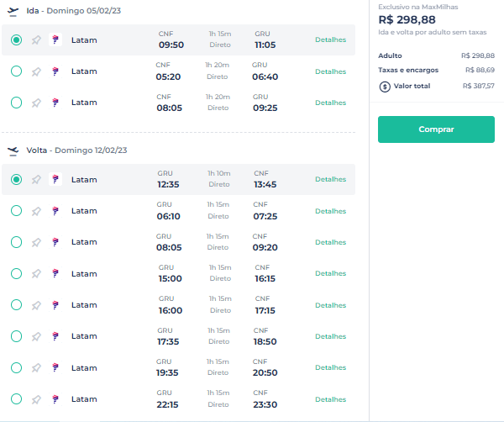Open Detalhes for the 12:35 return flight
This screenshot has height=422, width=504.
point(330,179)
